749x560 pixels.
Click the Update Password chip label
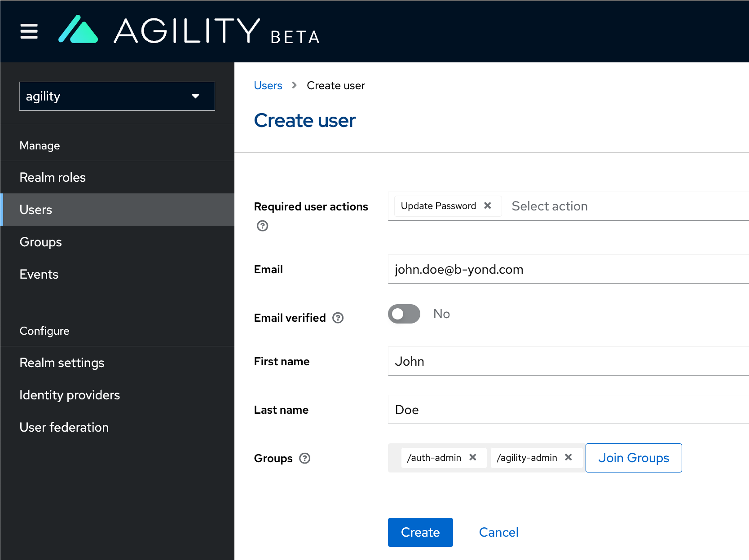point(438,206)
